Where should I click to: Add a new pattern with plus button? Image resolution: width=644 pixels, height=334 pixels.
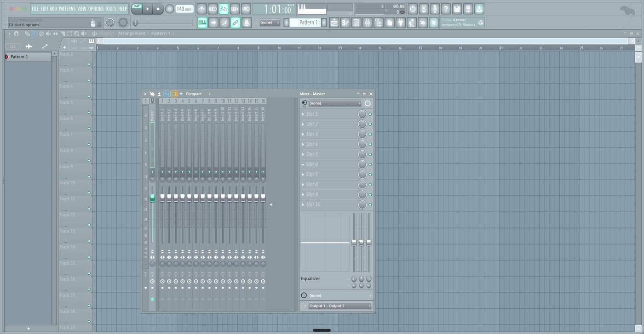[324, 23]
